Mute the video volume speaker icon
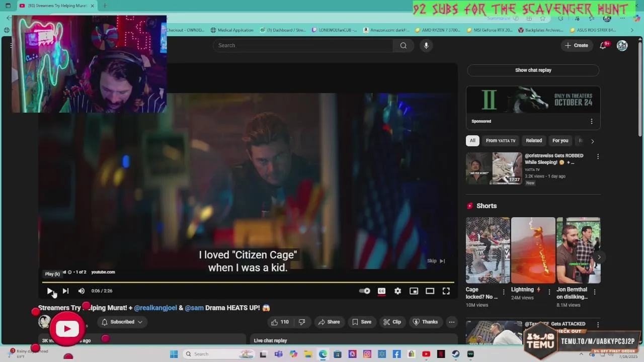Image resolution: width=644 pixels, height=362 pixels. tap(82, 291)
